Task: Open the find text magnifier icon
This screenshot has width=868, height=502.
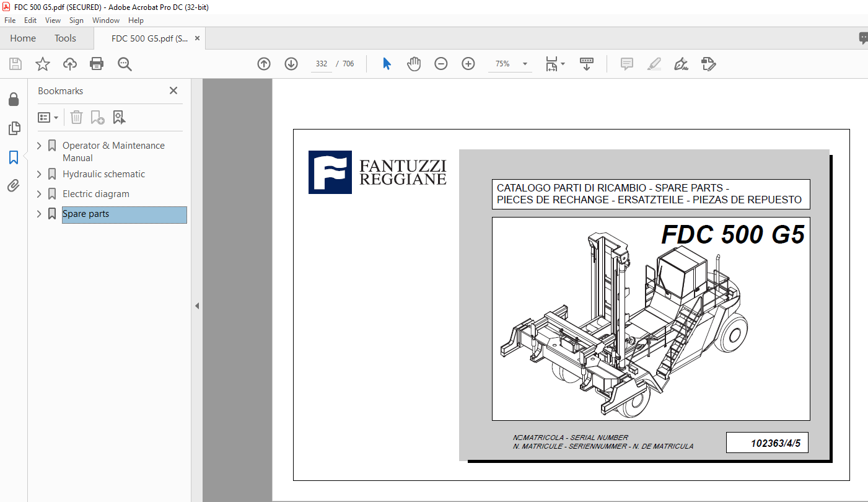Action: pos(125,64)
